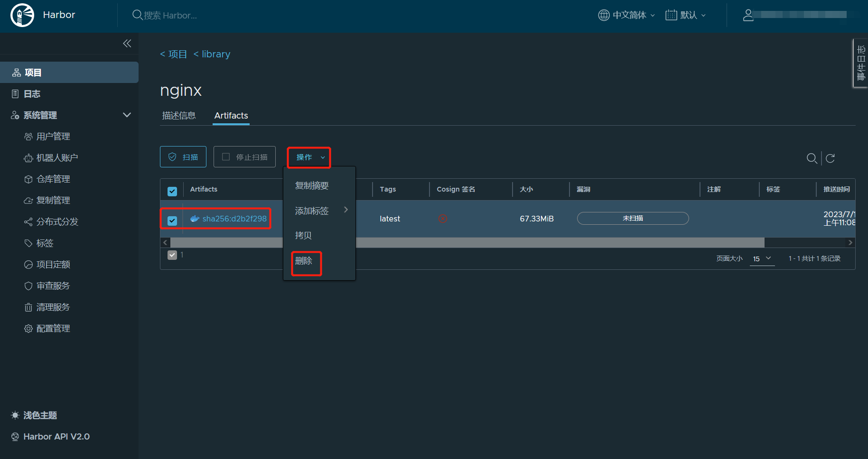Viewport: 868px width, 459px height.
Task: Open 标签 labels page in sidebar
Action: coord(45,243)
